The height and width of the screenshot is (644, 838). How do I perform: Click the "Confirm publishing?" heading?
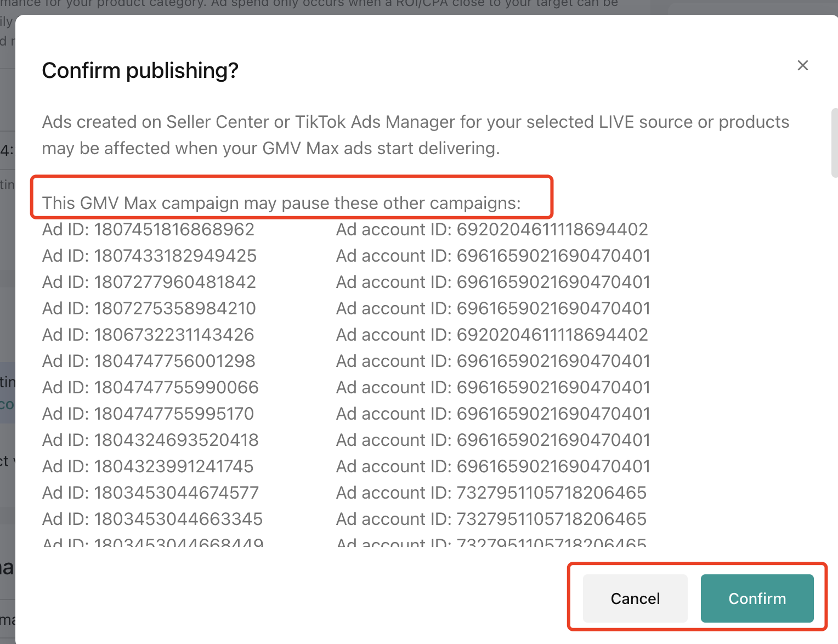[x=140, y=71]
